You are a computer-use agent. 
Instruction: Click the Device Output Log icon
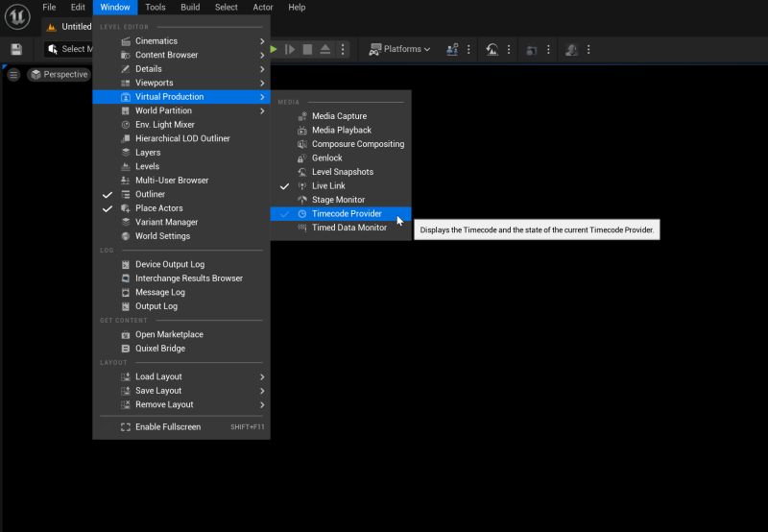point(126,264)
